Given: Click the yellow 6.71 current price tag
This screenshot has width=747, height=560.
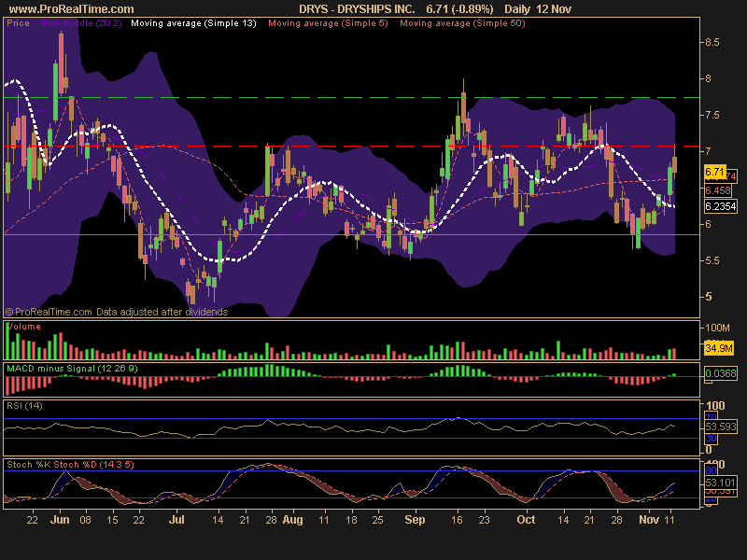Looking at the screenshot, I should [714, 172].
